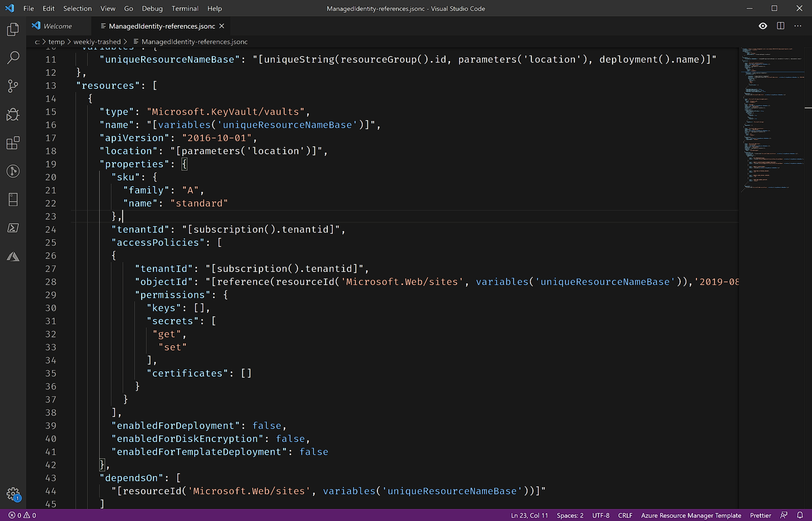The height and width of the screenshot is (521, 812).
Task: Click weekly-trashed breadcrumb folder
Action: 97,42
